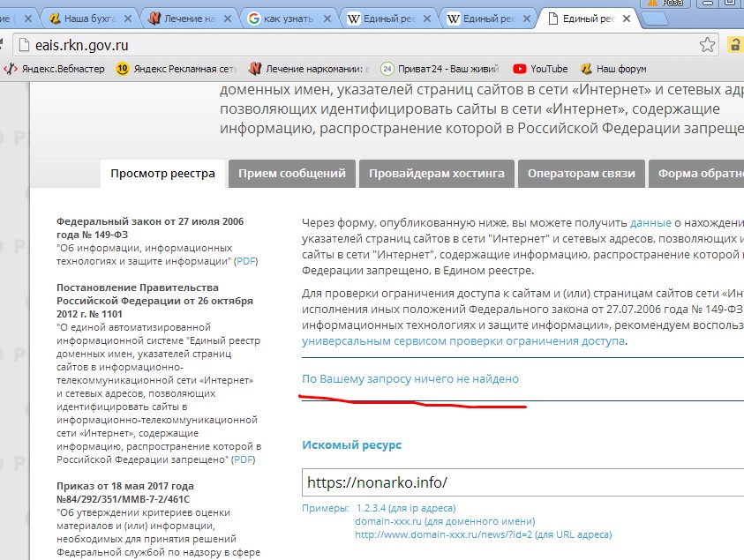Open the PDF of law № 149-ФЗ
744x560 pixels.
click(246, 260)
